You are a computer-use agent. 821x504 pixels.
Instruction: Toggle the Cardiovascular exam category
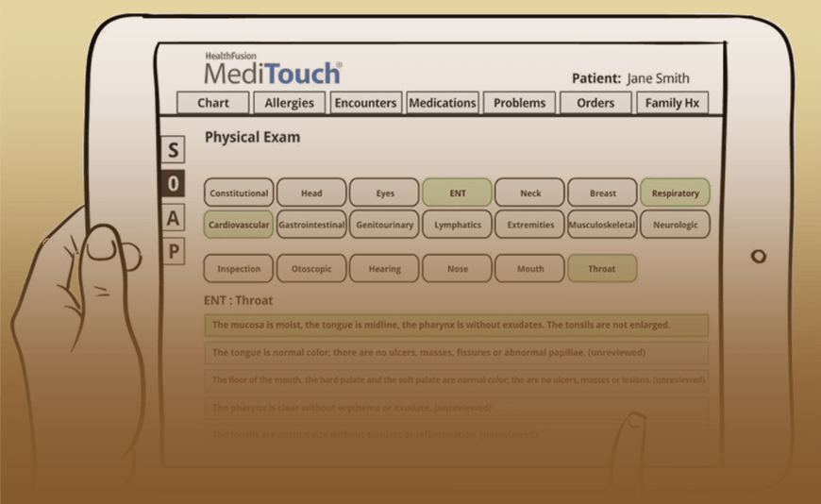point(239,225)
